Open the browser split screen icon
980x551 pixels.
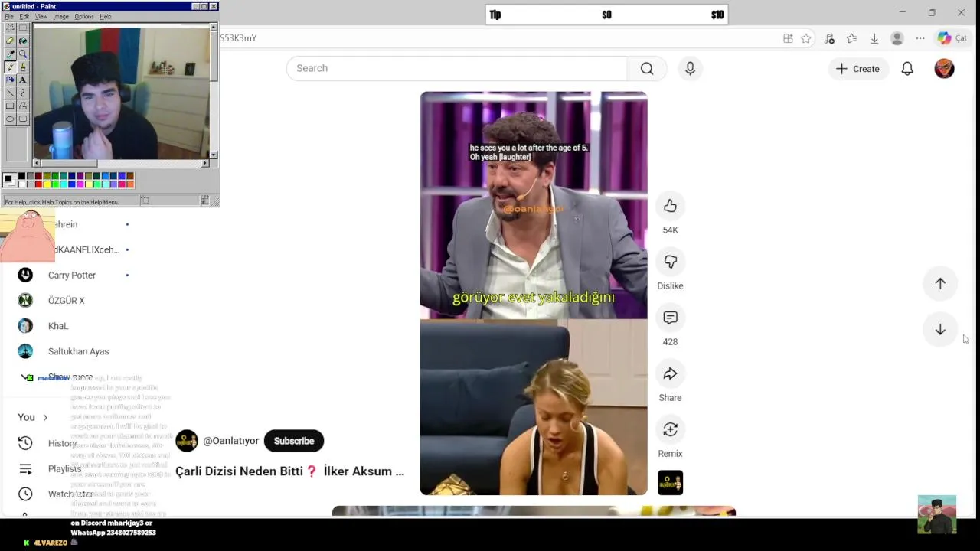[x=788, y=38]
